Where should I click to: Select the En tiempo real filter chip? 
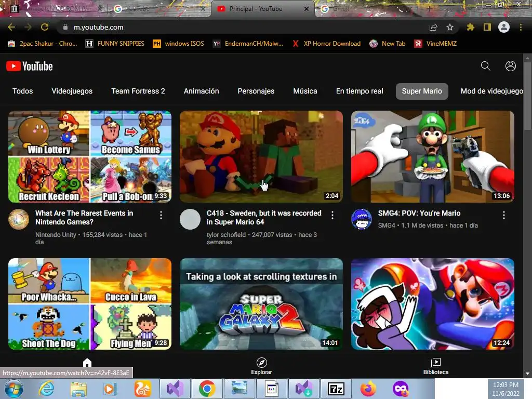coord(360,91)
